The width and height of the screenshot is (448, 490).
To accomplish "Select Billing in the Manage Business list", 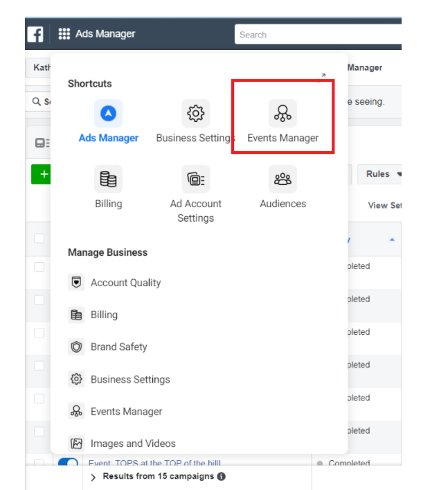I will click(105, 315).
